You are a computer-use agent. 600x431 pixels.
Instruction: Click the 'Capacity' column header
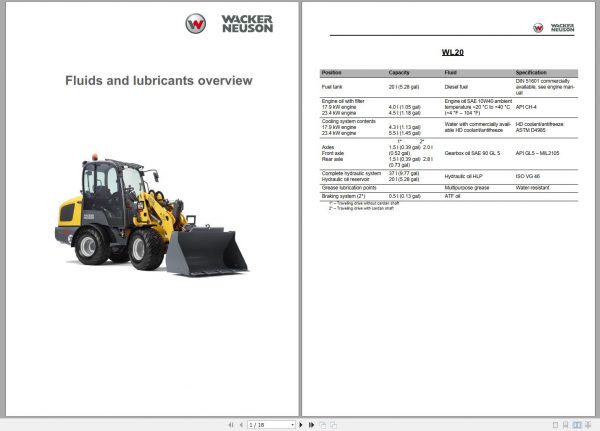[x=399, y=72]
